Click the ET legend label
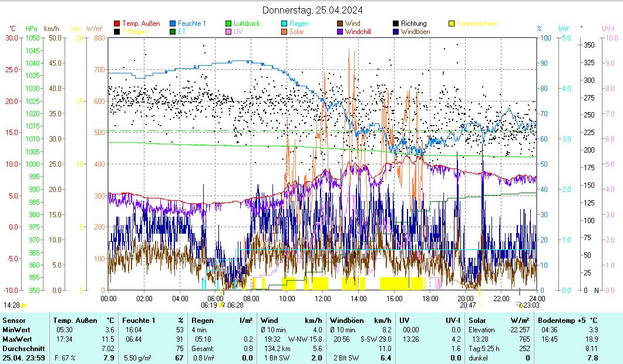Viewport: 623px width, 364px height. (x=181, y=32)
